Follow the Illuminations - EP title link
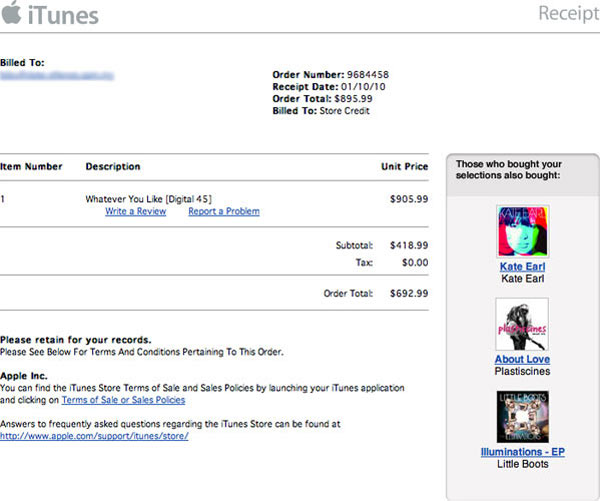 click(522, 452)
